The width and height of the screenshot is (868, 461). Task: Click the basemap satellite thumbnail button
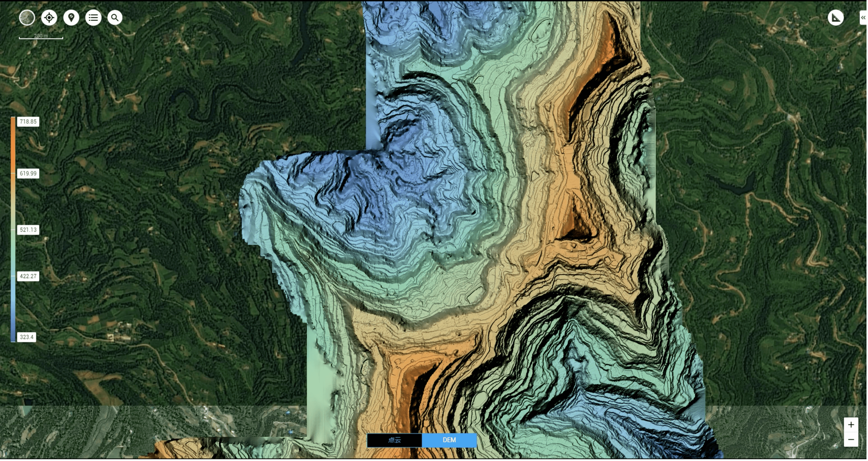pos(27,17)
